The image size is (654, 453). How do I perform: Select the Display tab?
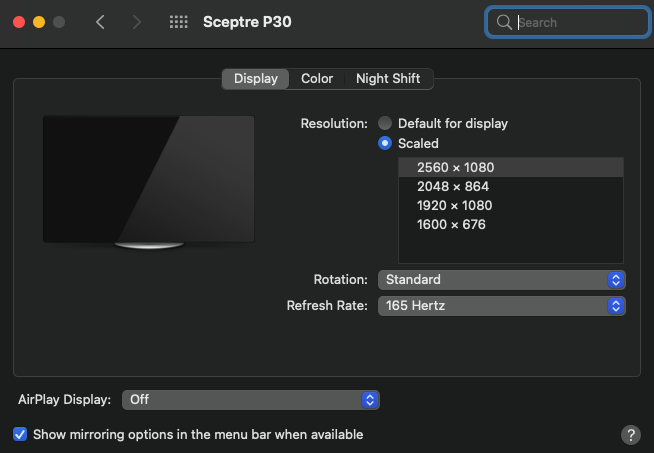click(256, 79)
